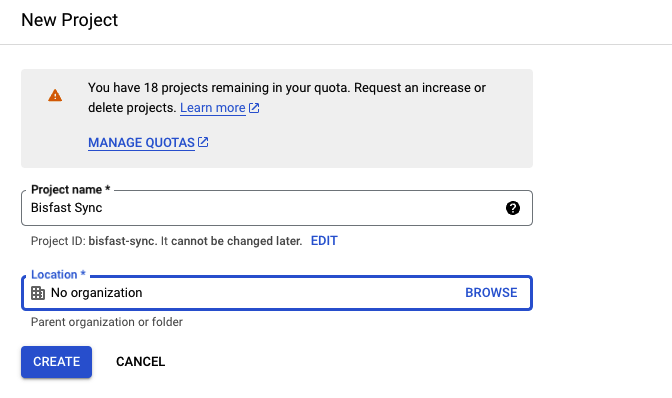Image resolution: width=672 pixels, height=398 pixels.
Task: Click BROWSE to choose a location
Action: click(x=491, y=293)
